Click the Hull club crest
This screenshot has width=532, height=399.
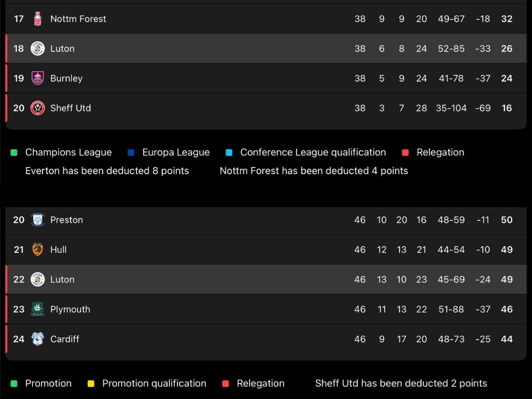tap(38, 250)
